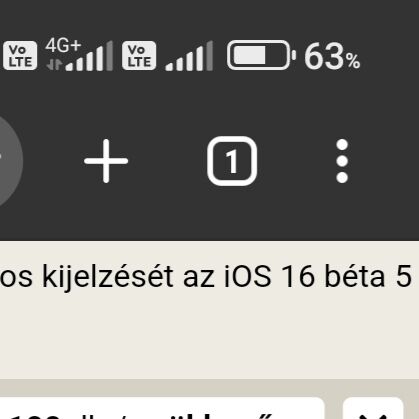
Task: Tap dark toolbar space between plus and tabs
Action: 168,161
